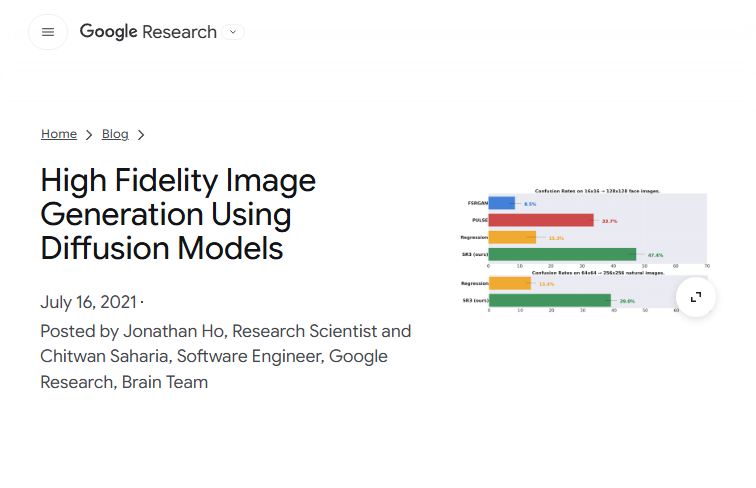
Task: Click the chevron arrow after Home
Action: [x=89, y=135]
